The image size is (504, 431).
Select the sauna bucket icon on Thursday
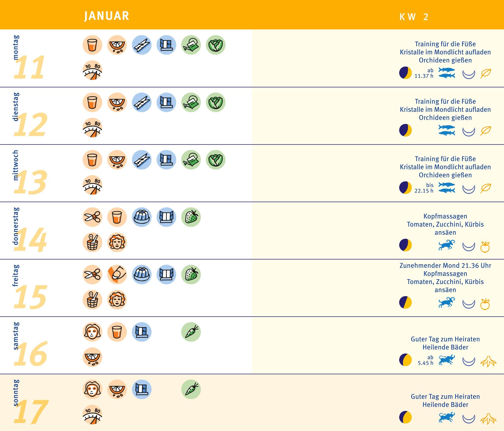point(92,242)
